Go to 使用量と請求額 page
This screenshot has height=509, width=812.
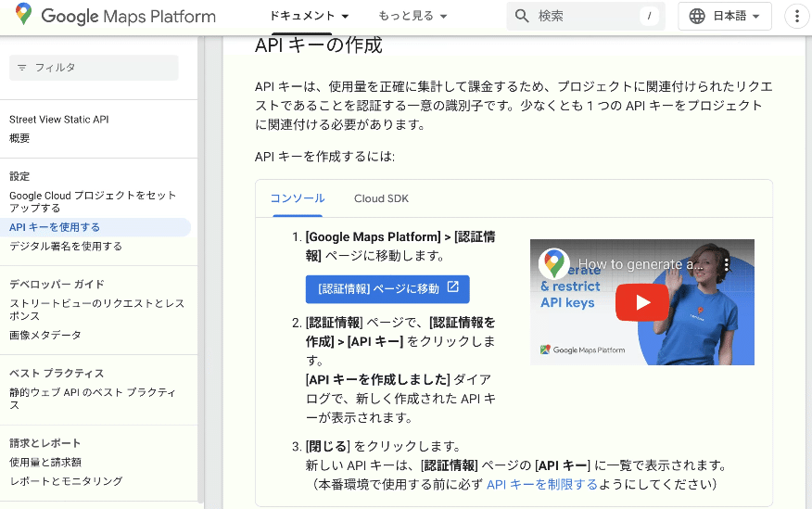tap(45, 462)
